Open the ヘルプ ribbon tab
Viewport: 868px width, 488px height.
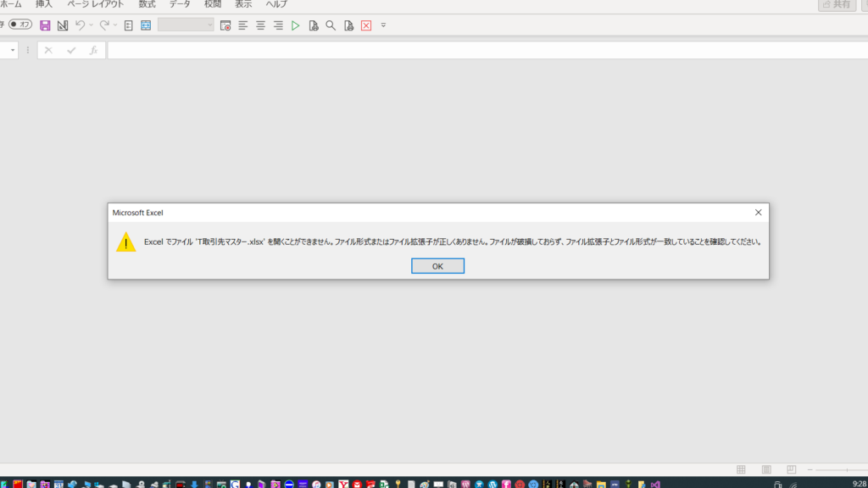(276, 4)
